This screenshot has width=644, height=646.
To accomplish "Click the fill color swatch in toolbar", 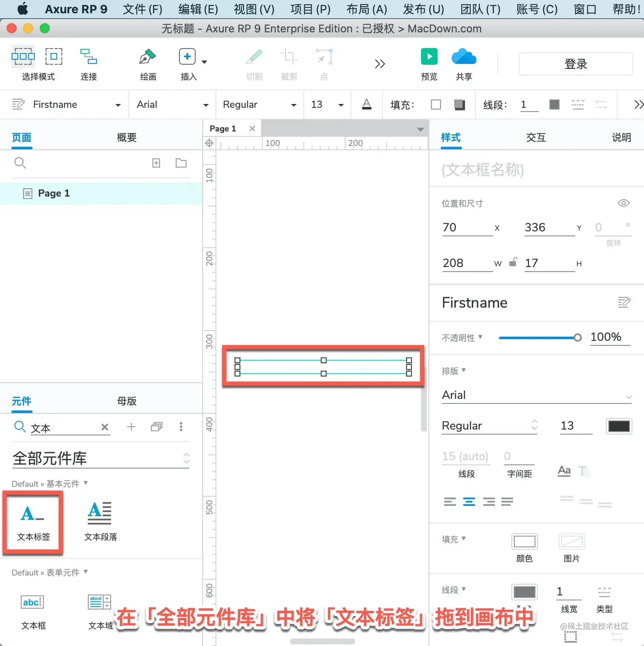I will [x=436, y=105].
